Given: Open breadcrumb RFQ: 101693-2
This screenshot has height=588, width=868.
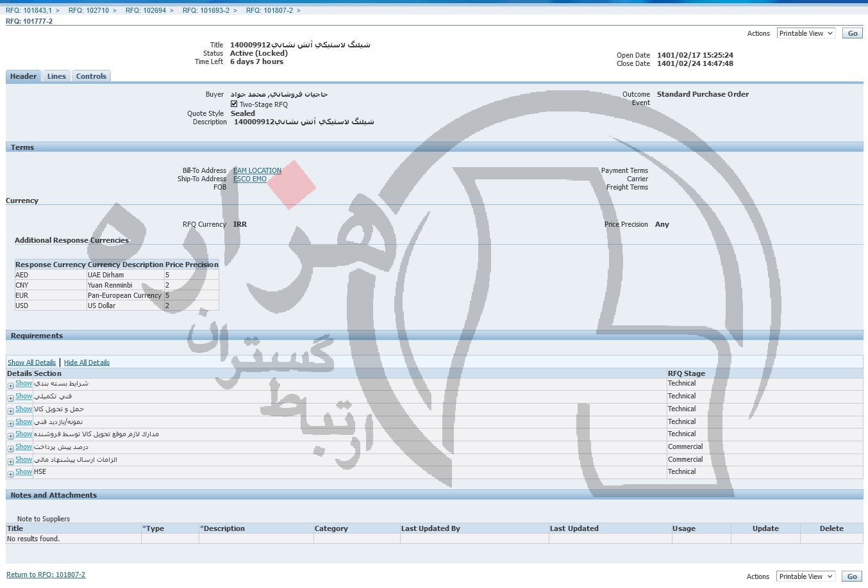Looking at the screenshot, I should (x=206, y=10).
